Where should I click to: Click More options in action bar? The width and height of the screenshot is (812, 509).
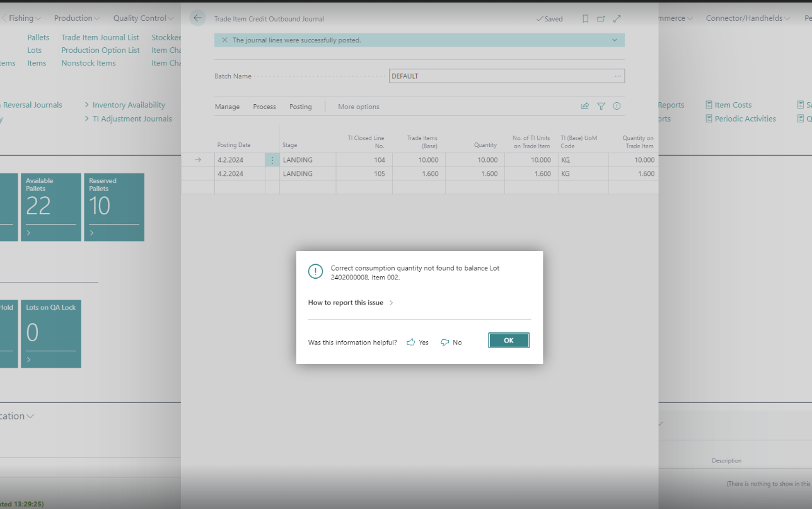(358, 107)
